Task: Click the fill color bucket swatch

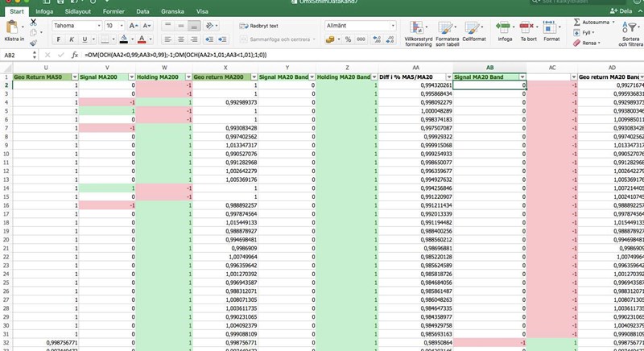Action: (123, 39)
